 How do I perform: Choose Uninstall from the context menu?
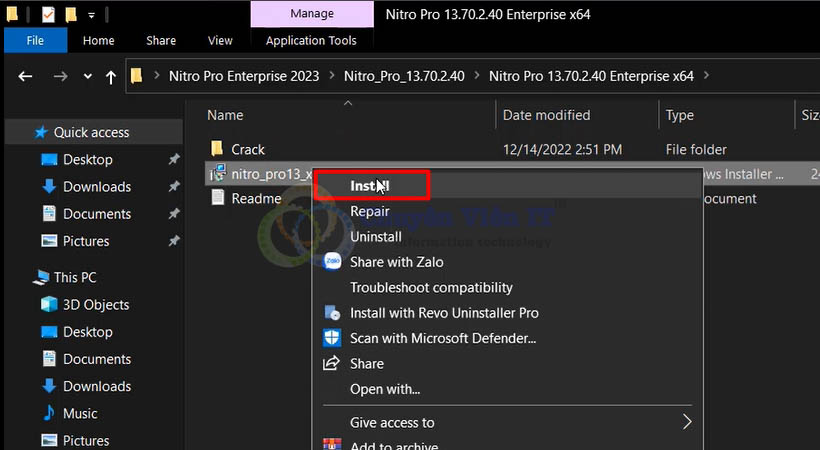coord(375,237)
